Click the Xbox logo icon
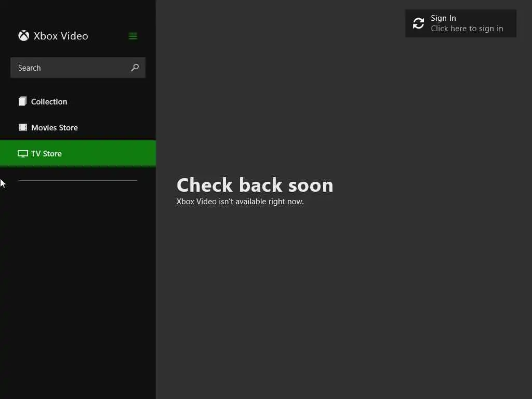 point(24,36)
